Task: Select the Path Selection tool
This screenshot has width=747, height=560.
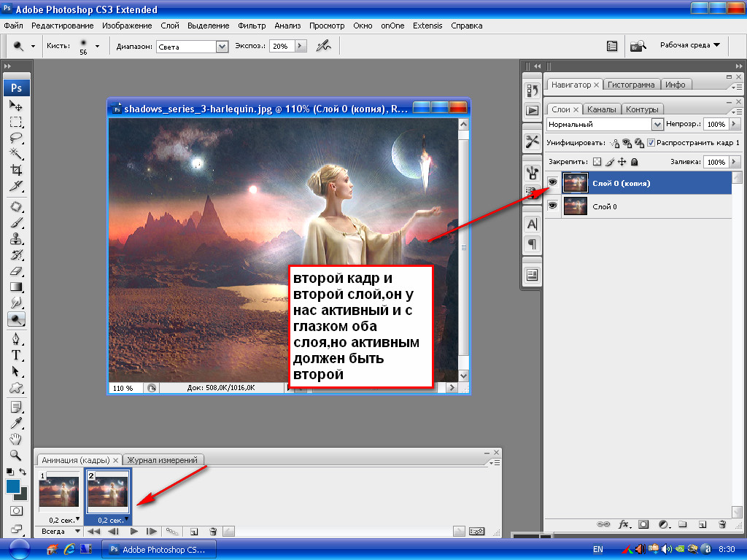Action: tap(16, 371)
